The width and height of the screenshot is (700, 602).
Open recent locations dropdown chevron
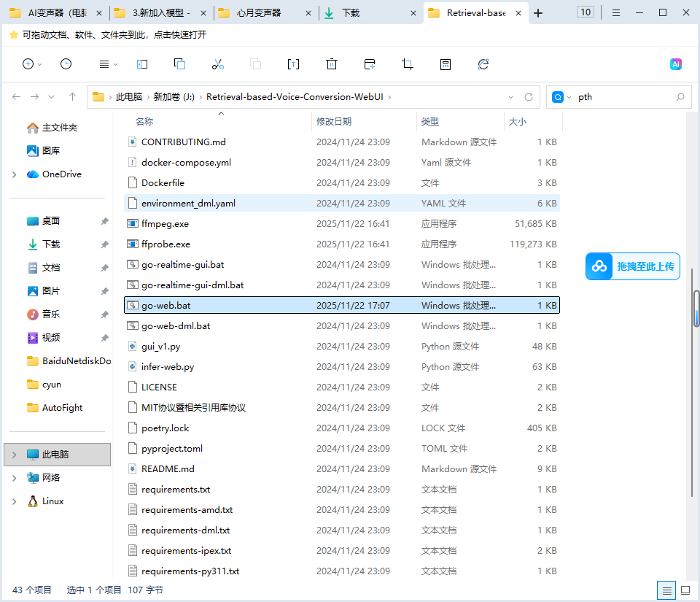pyautogui.click(x=51, y=97)
